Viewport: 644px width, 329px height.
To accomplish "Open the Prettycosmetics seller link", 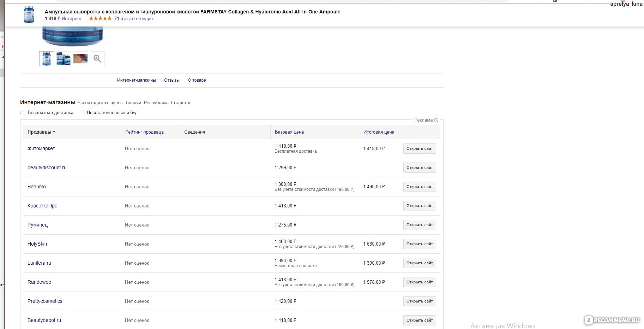I will 45,301.
